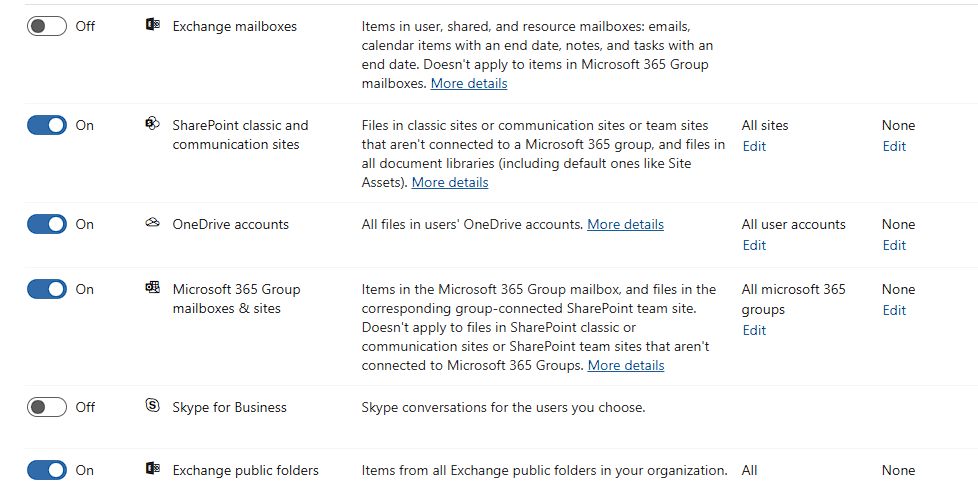Click the None value in Microsoft 365 Group row
The height and width of the screenshot is (504, 978).
coord(898,289)
